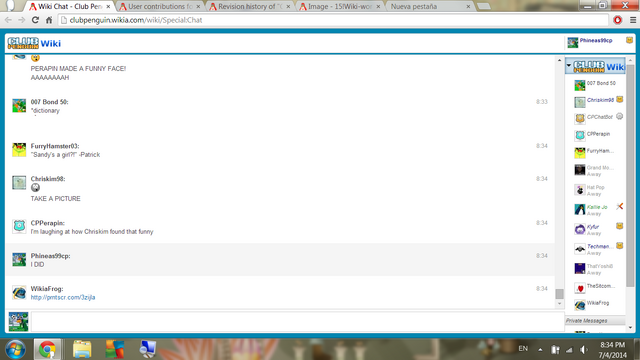Image resolution: width=640 pixels, height=360 pixels.
Task: Click the chat scrollbar thumb
Action: (x=559, y=293)
